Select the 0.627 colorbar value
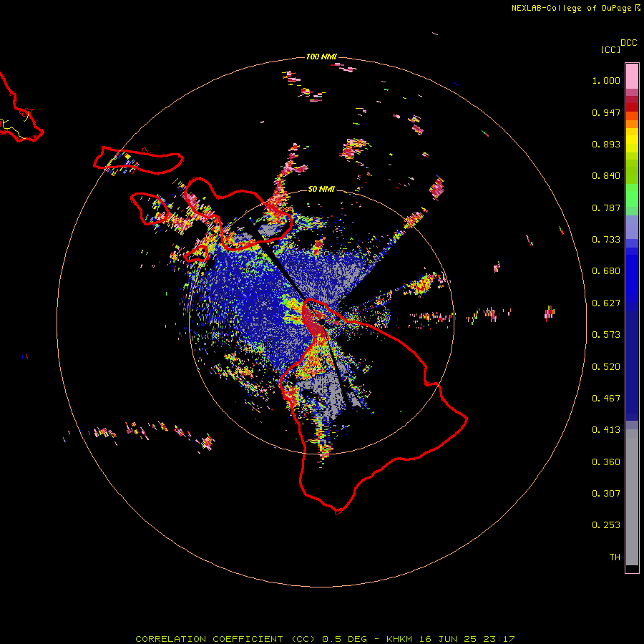The width and height of the screenshot is (644, 644). [x=606, y=303]
